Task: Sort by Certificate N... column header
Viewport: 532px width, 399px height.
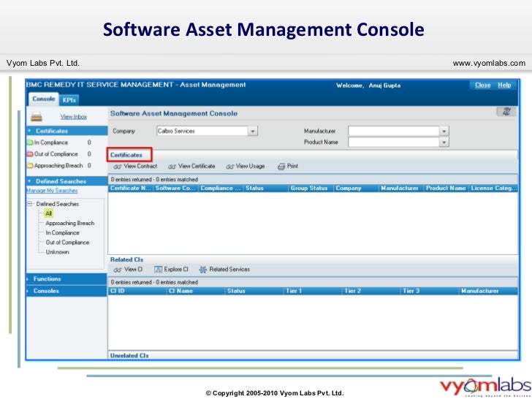Action: point(131,189)
